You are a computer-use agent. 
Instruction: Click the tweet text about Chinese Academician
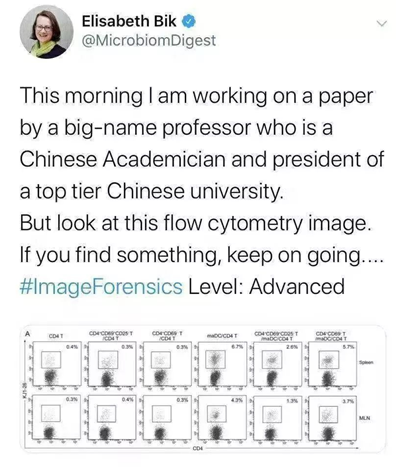point(202,174)
